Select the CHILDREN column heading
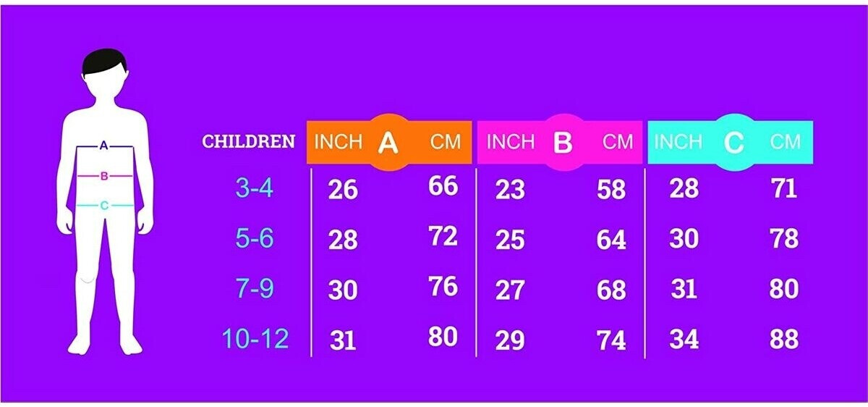868x407 pixels. pyautogui.click(x=249, y=141)
